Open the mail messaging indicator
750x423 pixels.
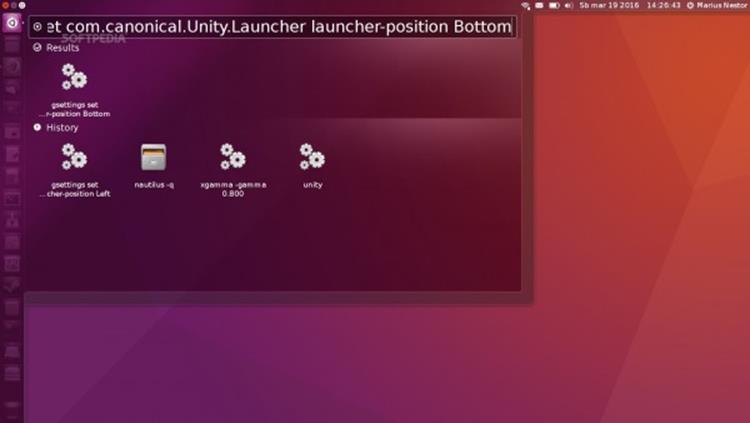click(x=540, y=6)
